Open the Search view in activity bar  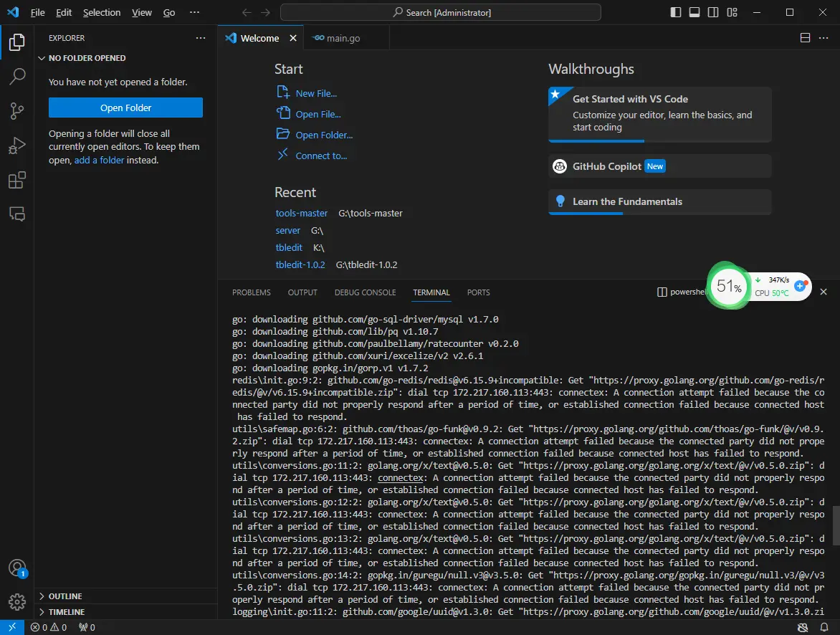[16, 76]
